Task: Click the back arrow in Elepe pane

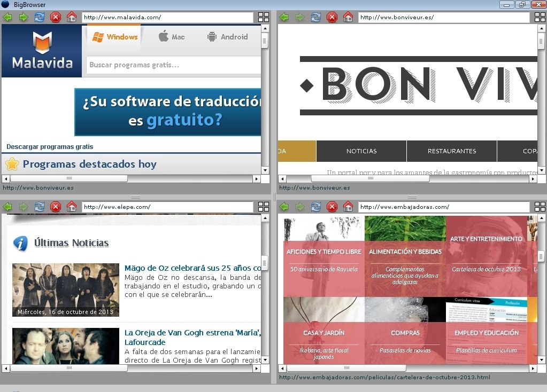Action: pos(7,207)
